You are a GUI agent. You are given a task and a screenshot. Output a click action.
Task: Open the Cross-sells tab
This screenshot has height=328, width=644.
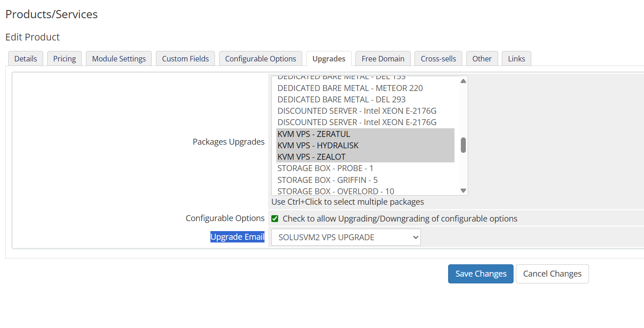click(438, 59)
